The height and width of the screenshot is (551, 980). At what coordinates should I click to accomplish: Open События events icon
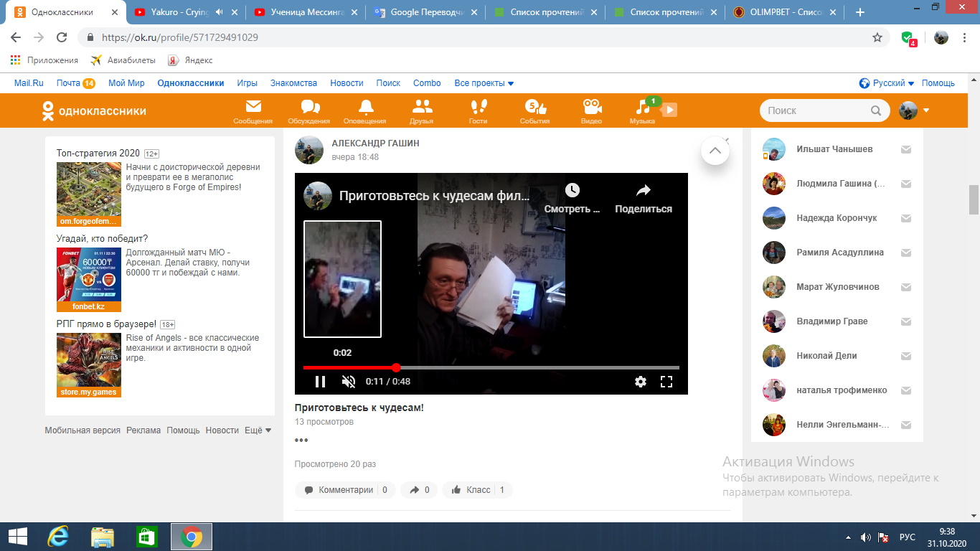coord(535,111)
